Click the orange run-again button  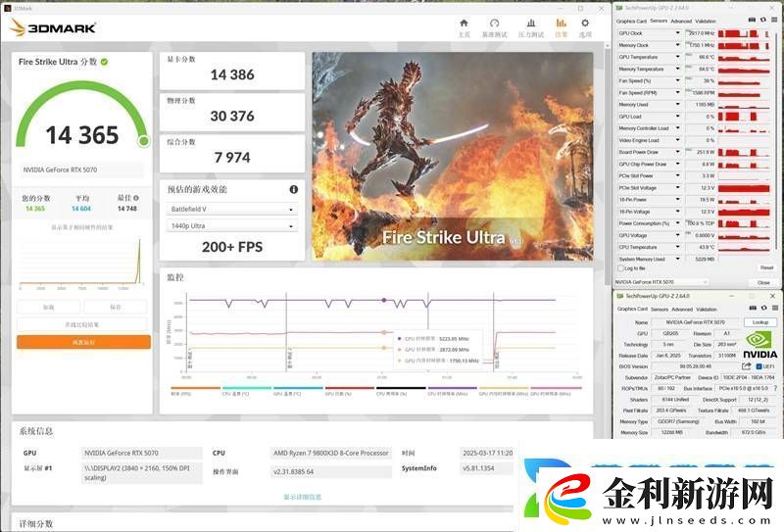tap(83, 342)
